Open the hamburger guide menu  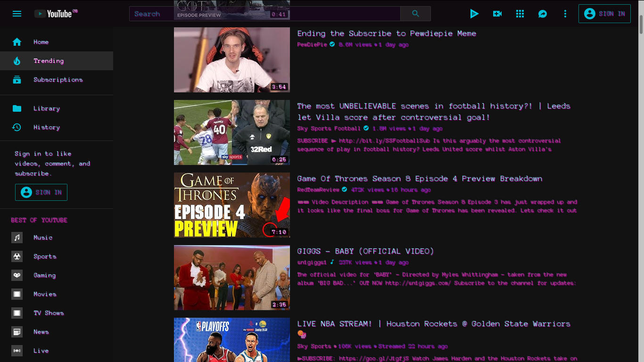coord(17,14)
